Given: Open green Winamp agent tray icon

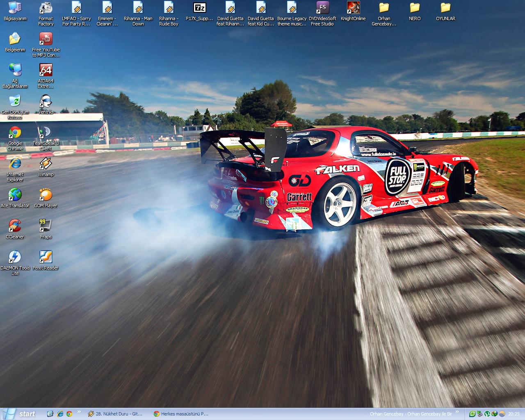Looking at the screenshot, I should 472,414.
